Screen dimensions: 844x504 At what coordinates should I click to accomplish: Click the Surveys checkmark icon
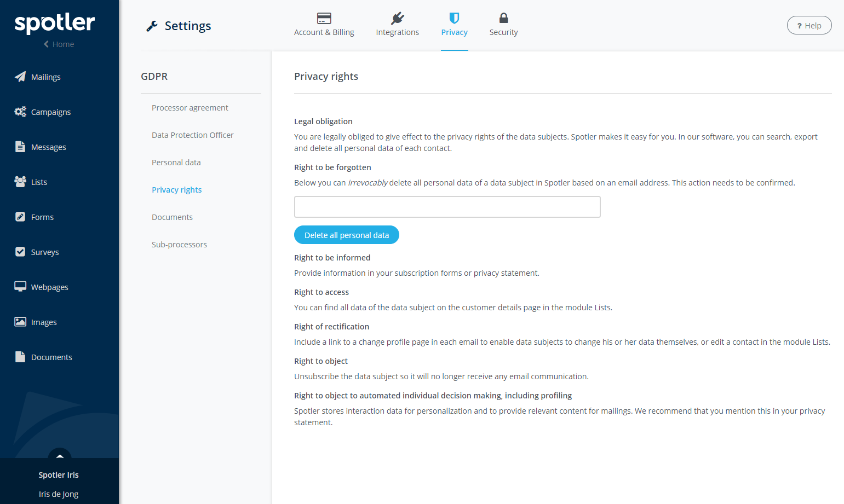click(x=20, y=252)
